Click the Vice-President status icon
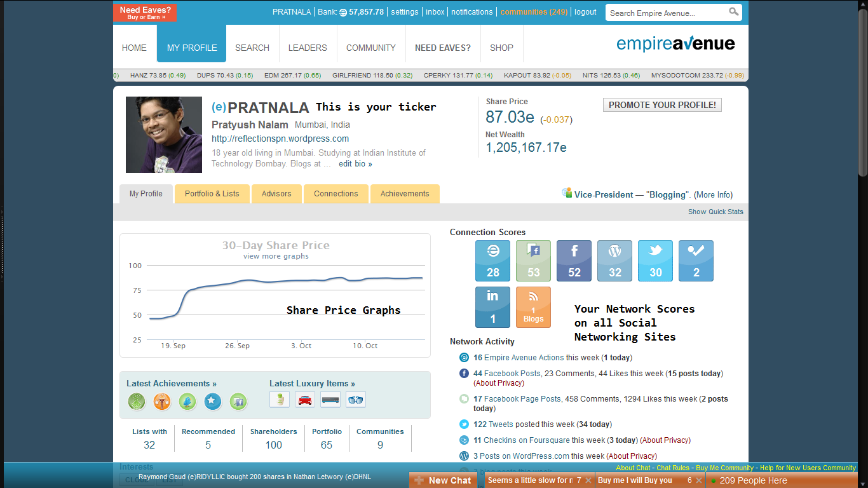Image resolution: width=868 pixels, height=488 pixels. pyautogui.click(x=567, y=193)
